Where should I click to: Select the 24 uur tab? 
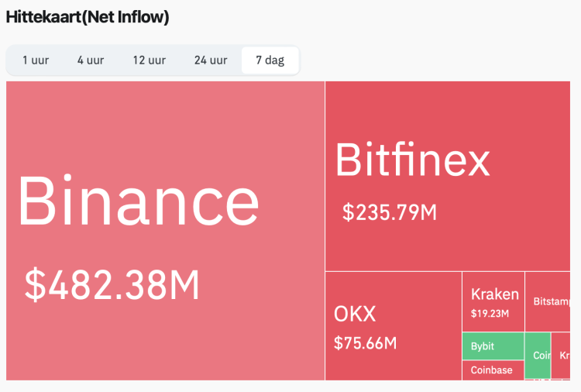pos(211,60)
